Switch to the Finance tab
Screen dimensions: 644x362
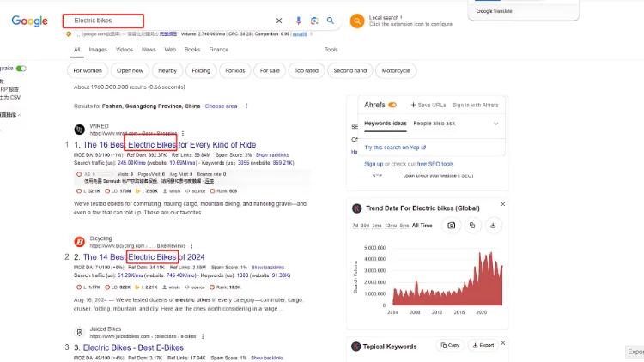point(218,50)
